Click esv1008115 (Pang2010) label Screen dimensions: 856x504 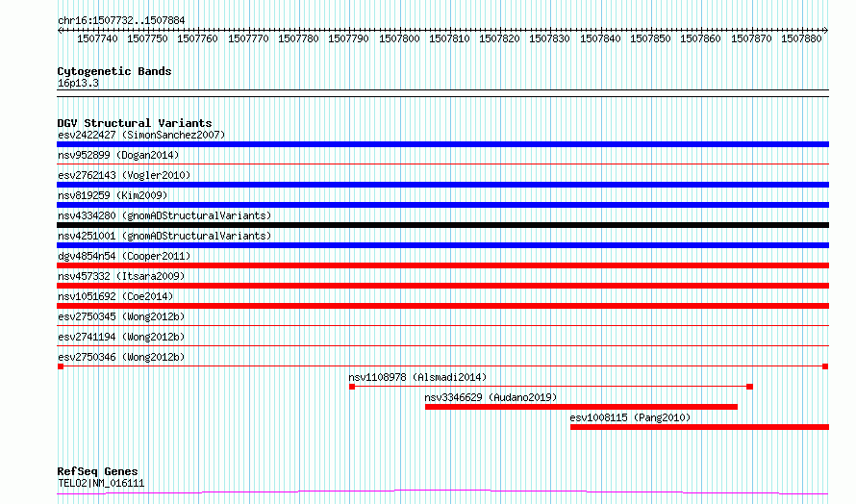point(630,417)
